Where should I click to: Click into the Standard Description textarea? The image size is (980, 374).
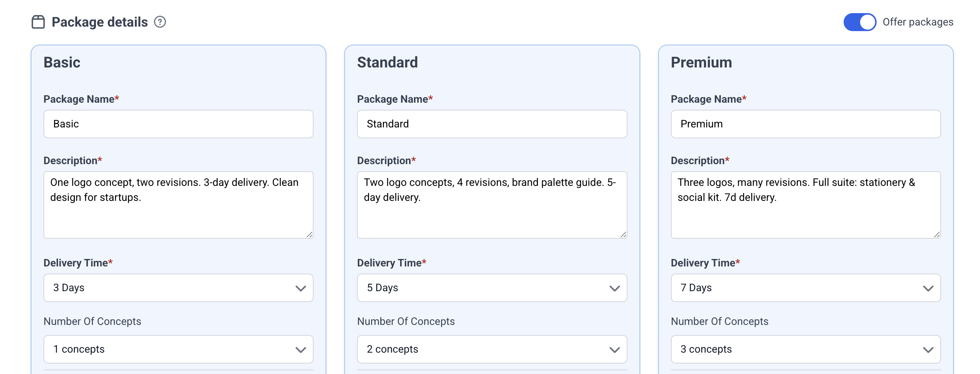click(491, 213)
